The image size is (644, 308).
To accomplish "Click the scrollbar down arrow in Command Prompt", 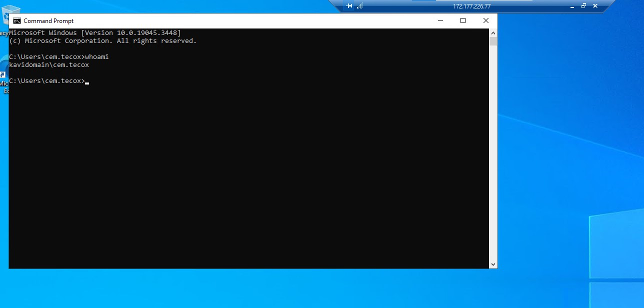I will point(493,264).
